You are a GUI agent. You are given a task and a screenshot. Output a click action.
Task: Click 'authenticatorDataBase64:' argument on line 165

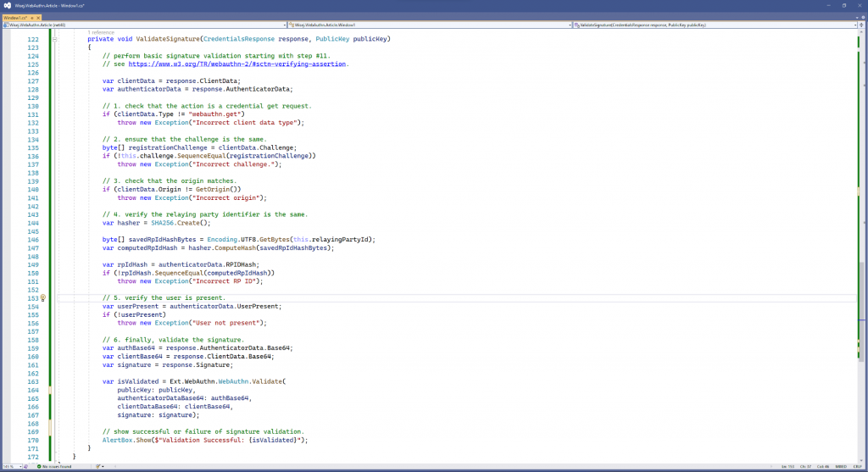pos(162,397)
